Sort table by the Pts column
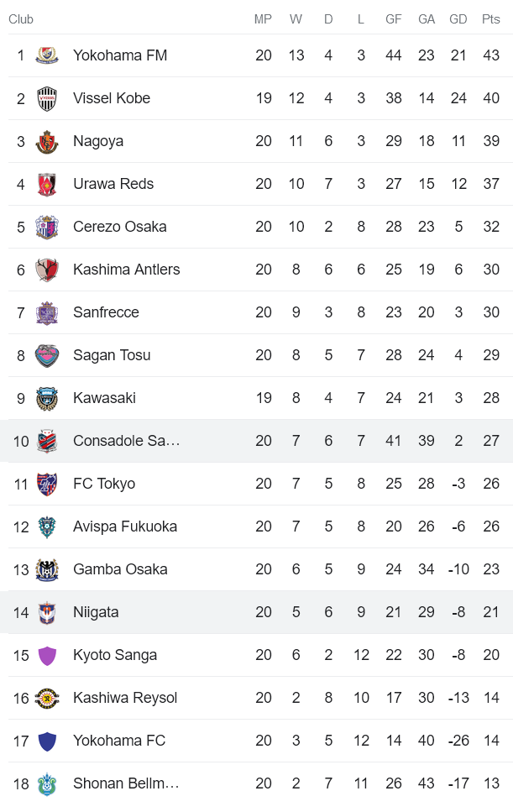The width and height of the screenshot is (513, 812). coord(490,18)
